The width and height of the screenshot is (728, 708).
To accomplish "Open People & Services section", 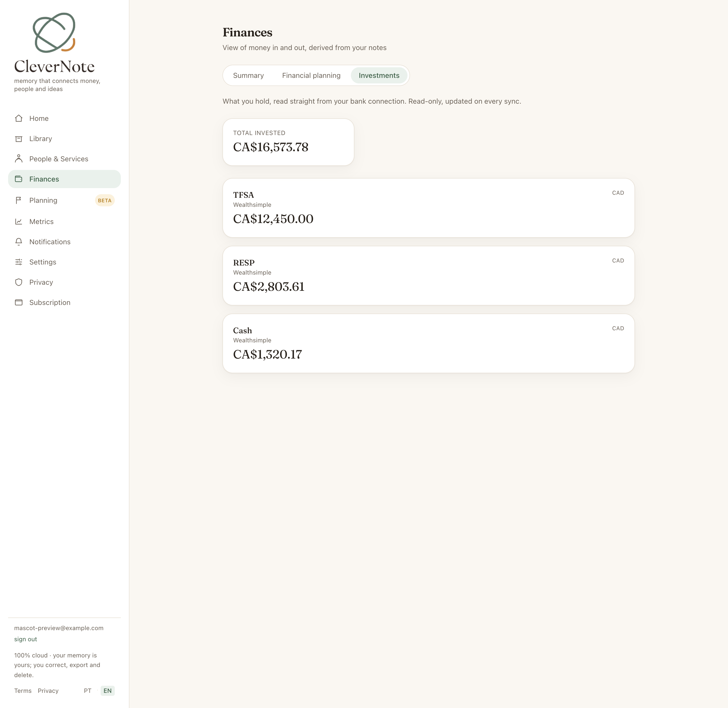I will (x=64, y=159).
